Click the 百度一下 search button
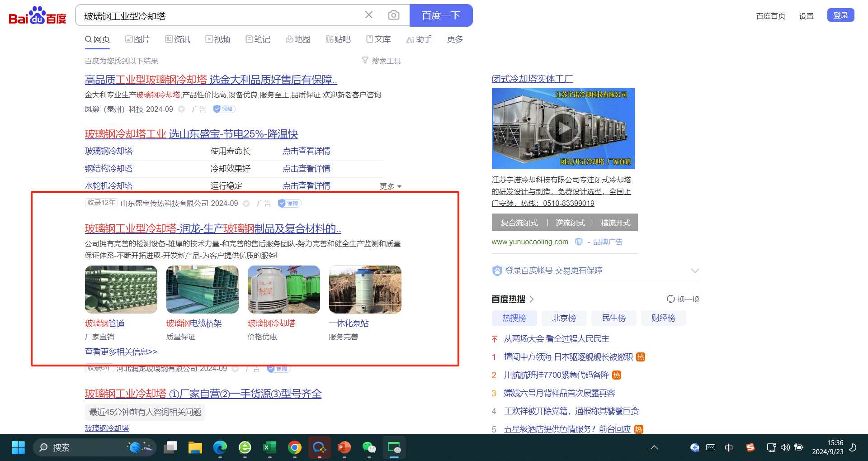The image size is (868, 461). pos(441,15)
